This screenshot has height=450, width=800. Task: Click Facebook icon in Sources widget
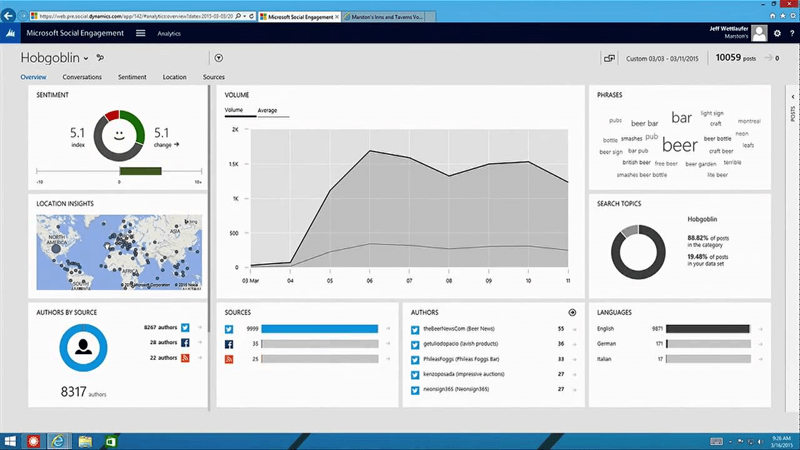point(229,344)
